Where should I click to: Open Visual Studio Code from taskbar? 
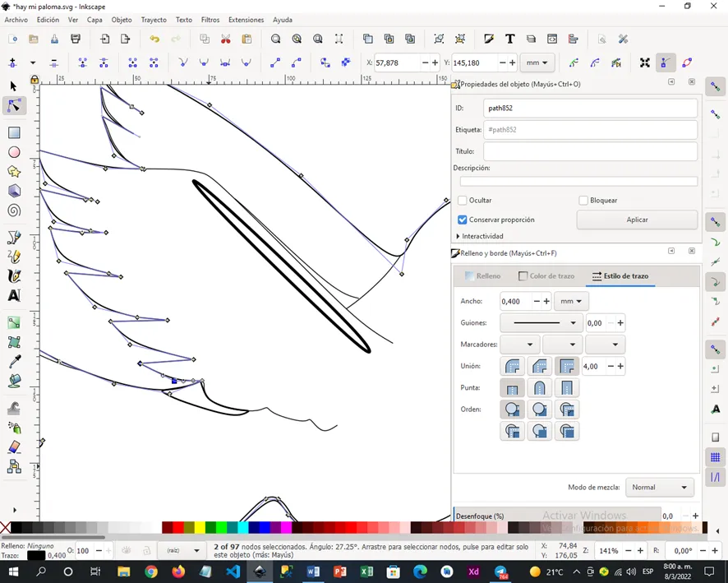click(233, 571)
